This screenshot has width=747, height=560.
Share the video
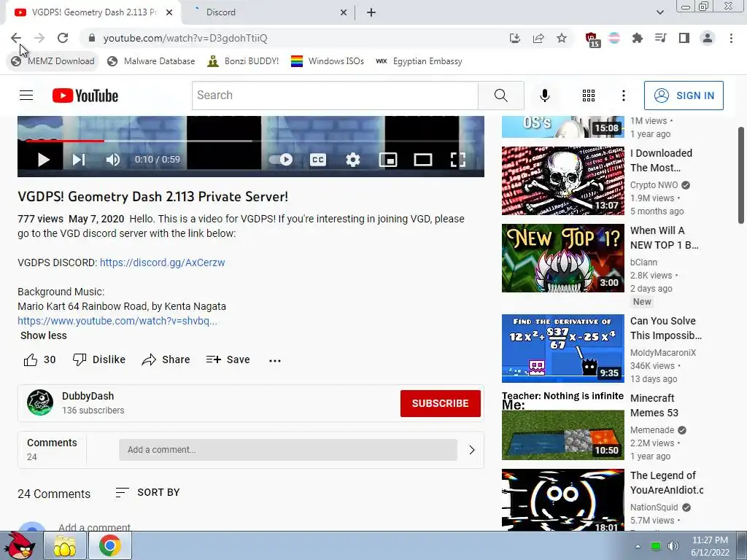pyautogui.click(x=166, y=359)
